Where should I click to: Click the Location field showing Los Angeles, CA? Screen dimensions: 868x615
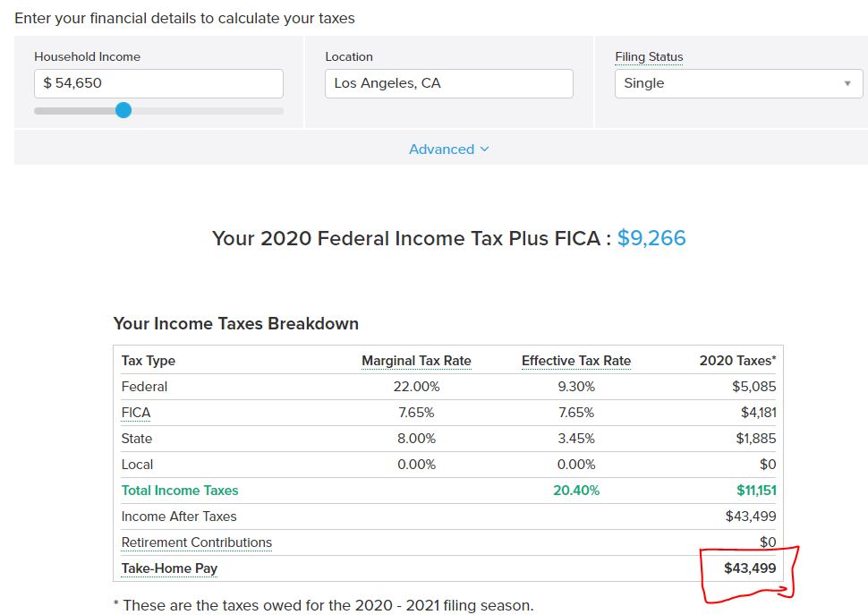449,83
